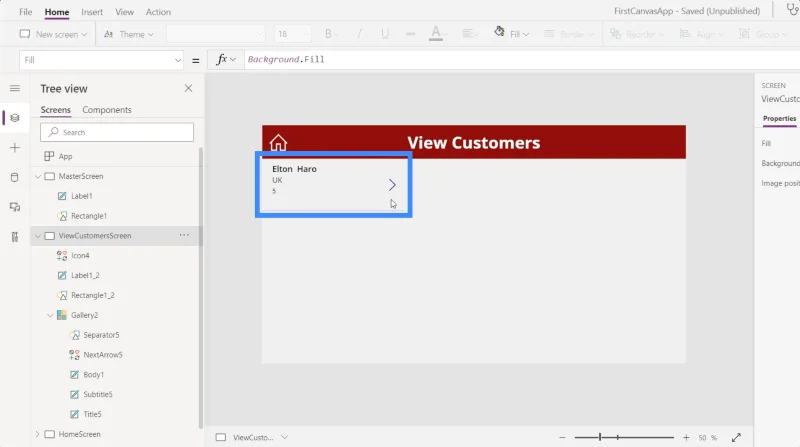Viewport: 800px width, 447px height.
Task: Select the Tree view layers icon
Action: click(x=15, y=118)
